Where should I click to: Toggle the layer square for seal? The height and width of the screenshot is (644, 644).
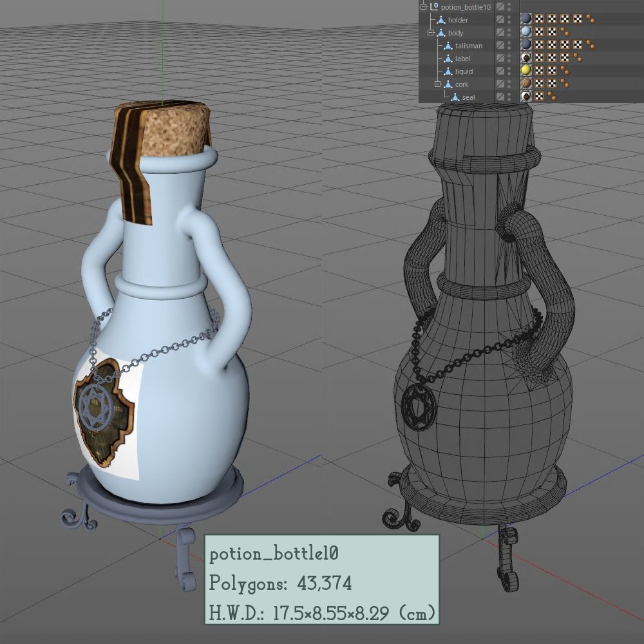point(500,97)
